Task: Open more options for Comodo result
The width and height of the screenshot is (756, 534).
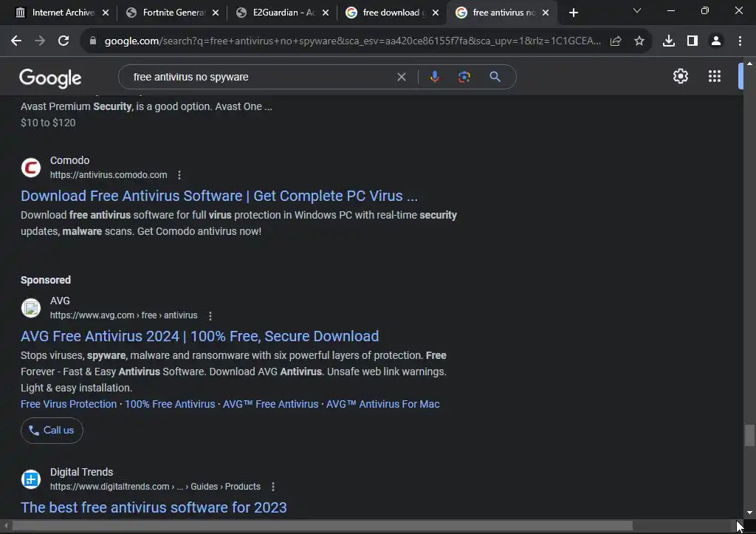Action: tap(179, 175)
